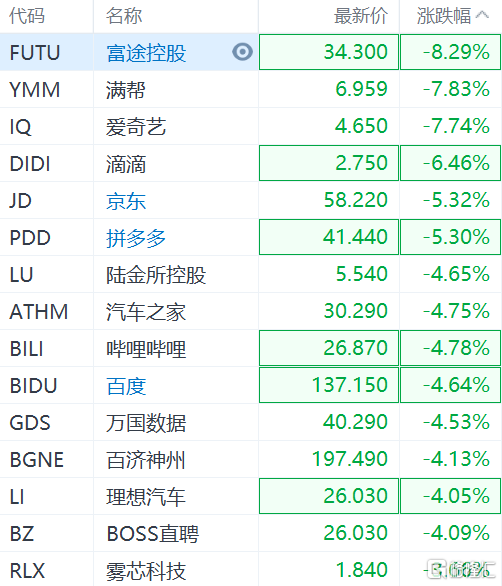Open the 百度 stock link
502x586 pixels.
pos(126,386)
